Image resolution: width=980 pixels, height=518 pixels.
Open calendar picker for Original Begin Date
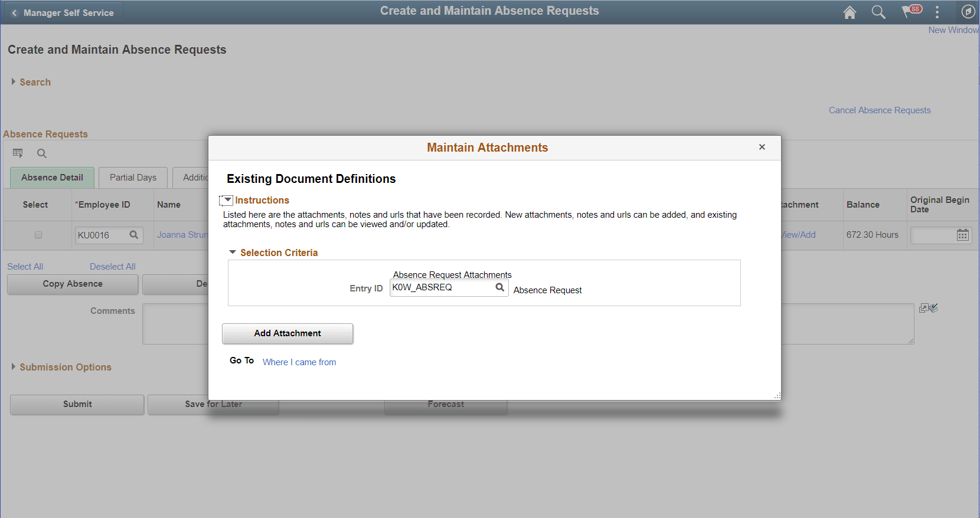pyautogui.click(x=963, y=235)
